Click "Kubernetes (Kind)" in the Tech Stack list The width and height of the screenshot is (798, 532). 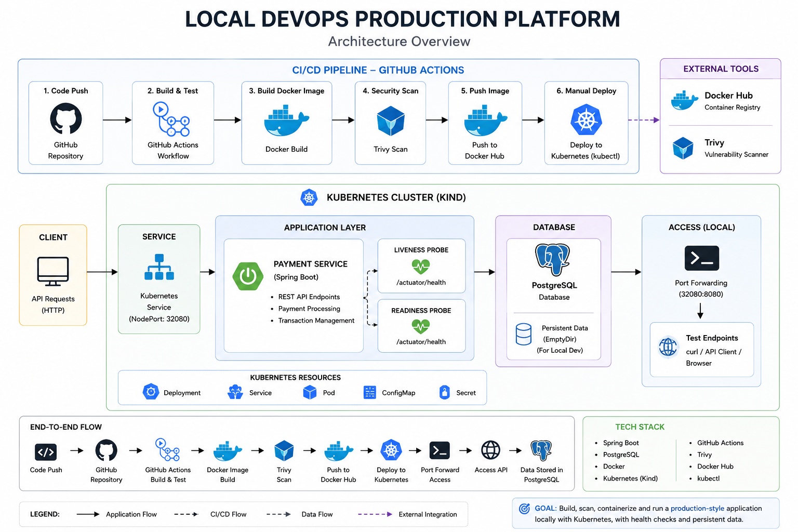(x=630, y=478)
